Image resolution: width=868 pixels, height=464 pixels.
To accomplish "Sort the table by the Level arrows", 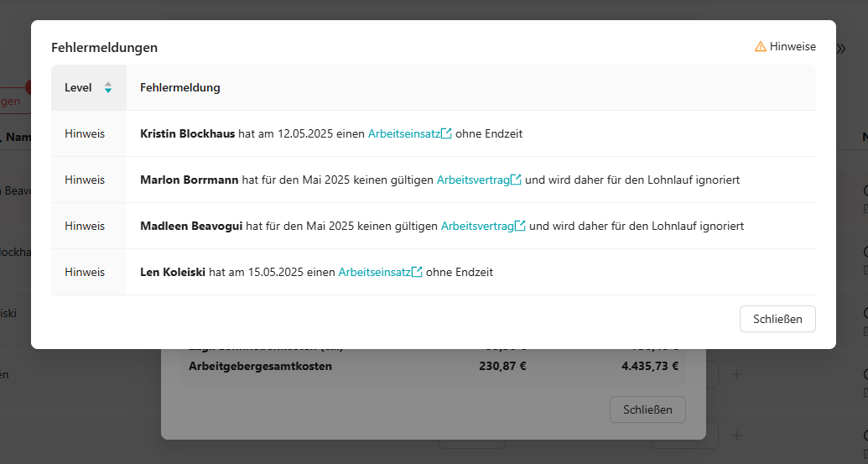I will pyautogui.click(x=107, y=87).
